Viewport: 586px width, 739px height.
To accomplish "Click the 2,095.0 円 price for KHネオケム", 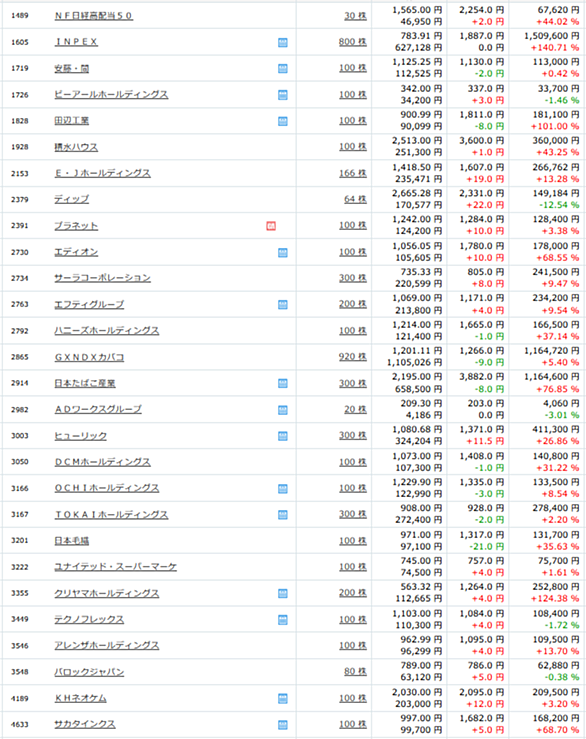I will click(x=481, y=692).
